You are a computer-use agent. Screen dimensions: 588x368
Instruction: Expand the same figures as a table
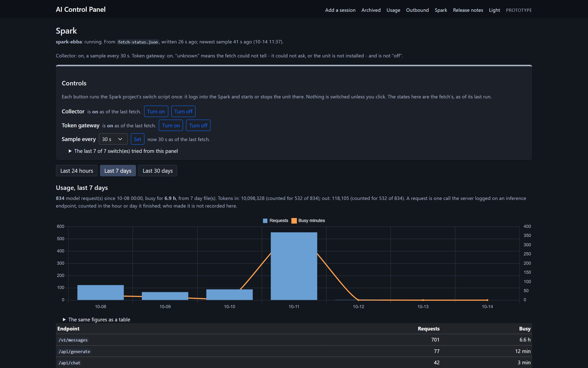[97, 319]
